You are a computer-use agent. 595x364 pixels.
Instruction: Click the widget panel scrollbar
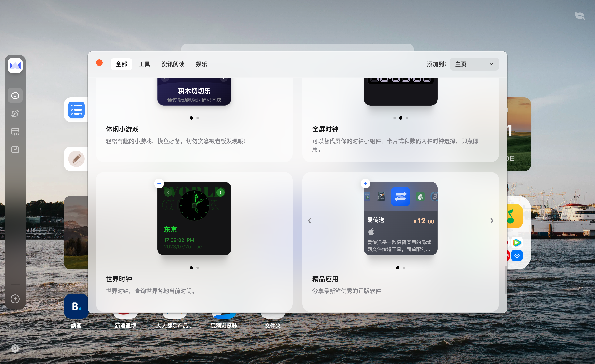(x=506, y=280)
